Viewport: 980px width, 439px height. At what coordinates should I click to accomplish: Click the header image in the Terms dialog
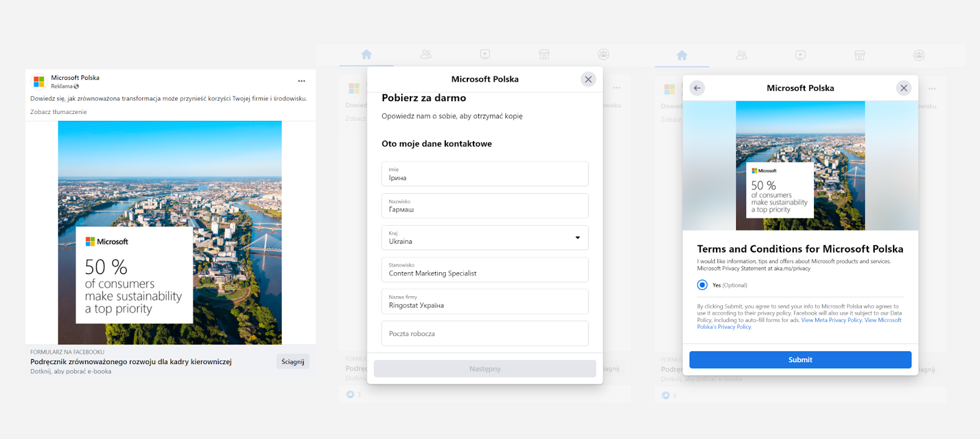click(x=801, y=166)
